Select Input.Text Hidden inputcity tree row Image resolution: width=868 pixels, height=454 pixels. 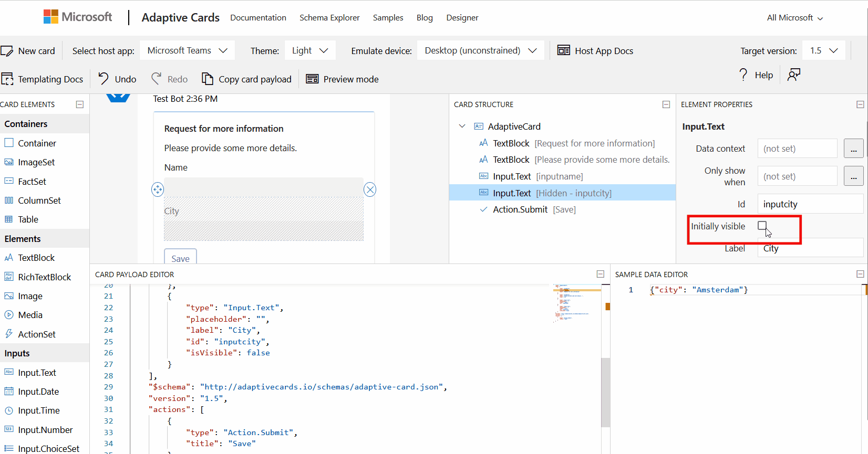562,193
